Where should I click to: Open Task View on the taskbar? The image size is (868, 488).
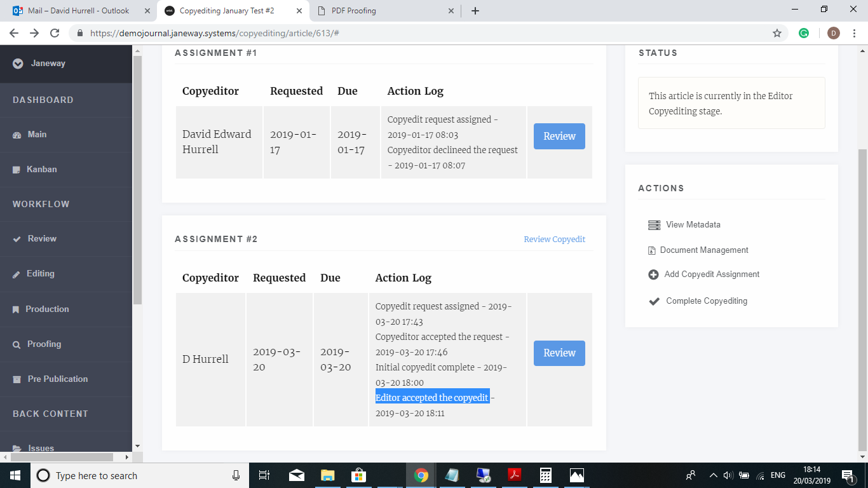(x=265, y=475)
